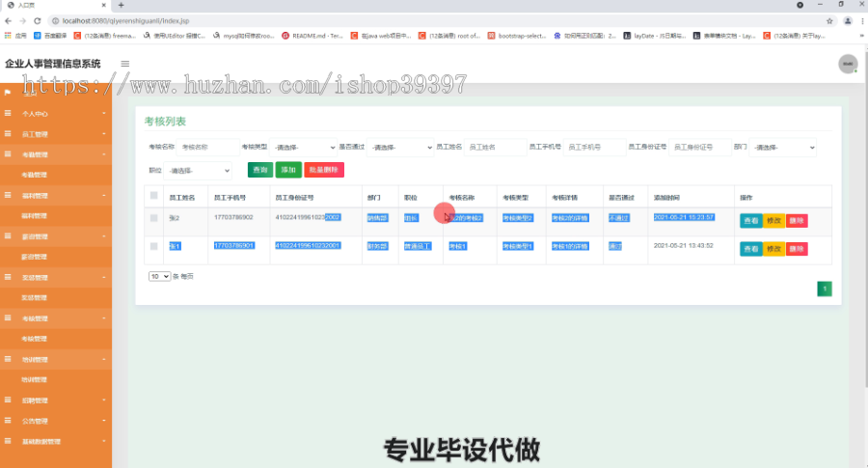
Task: Click 修改 for row 张2
Action: pos(773,220)
